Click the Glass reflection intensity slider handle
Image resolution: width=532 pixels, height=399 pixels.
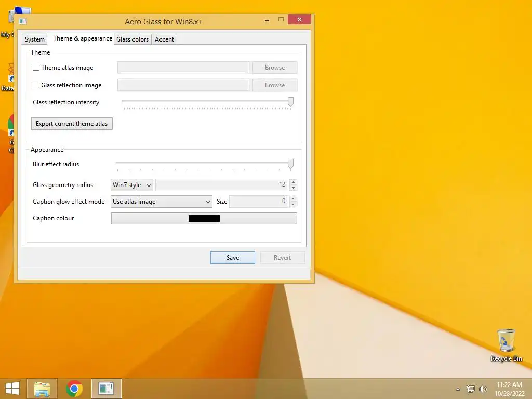(290, 102)
